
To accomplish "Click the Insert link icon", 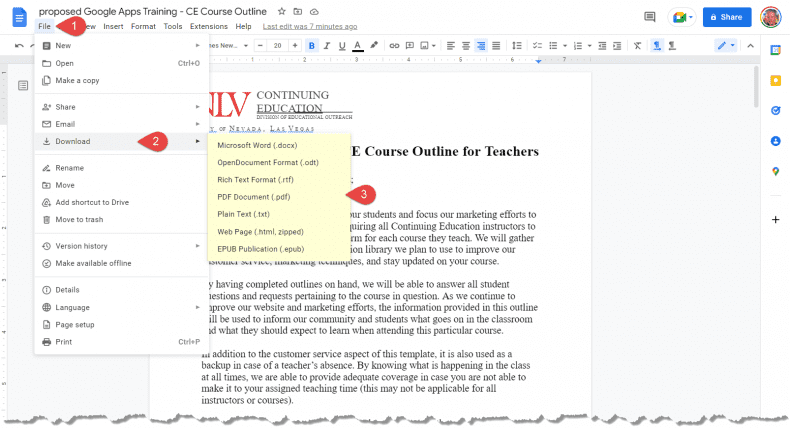I will point(394,46).
